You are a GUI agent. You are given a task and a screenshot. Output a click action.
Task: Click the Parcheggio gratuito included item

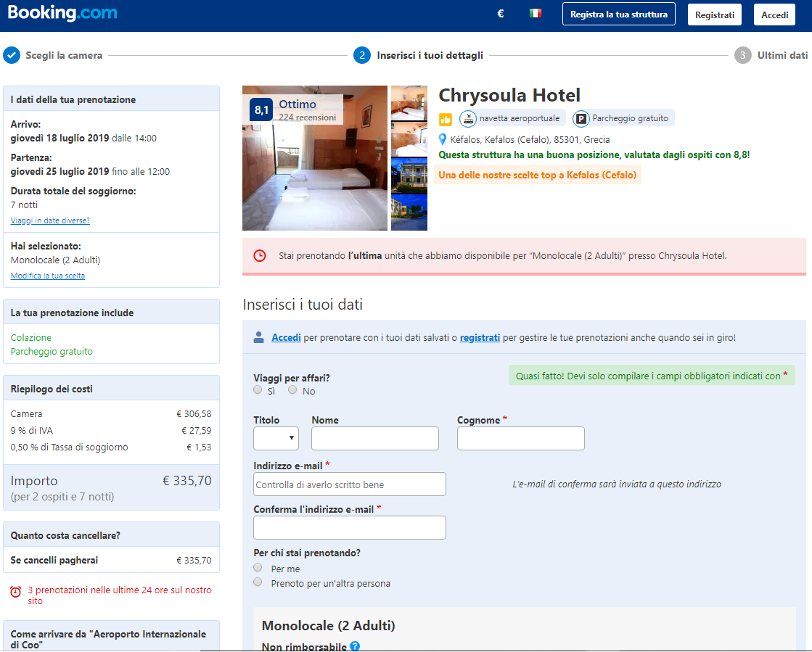pos(52,351)
